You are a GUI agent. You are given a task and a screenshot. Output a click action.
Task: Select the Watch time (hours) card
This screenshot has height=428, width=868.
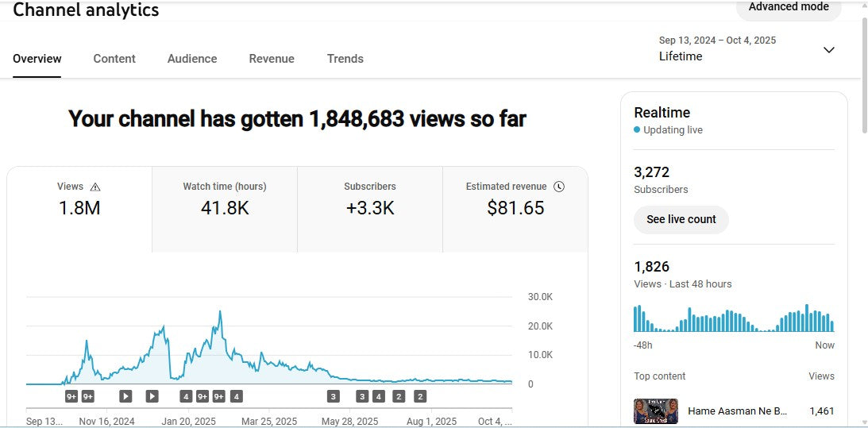point(225,208)
